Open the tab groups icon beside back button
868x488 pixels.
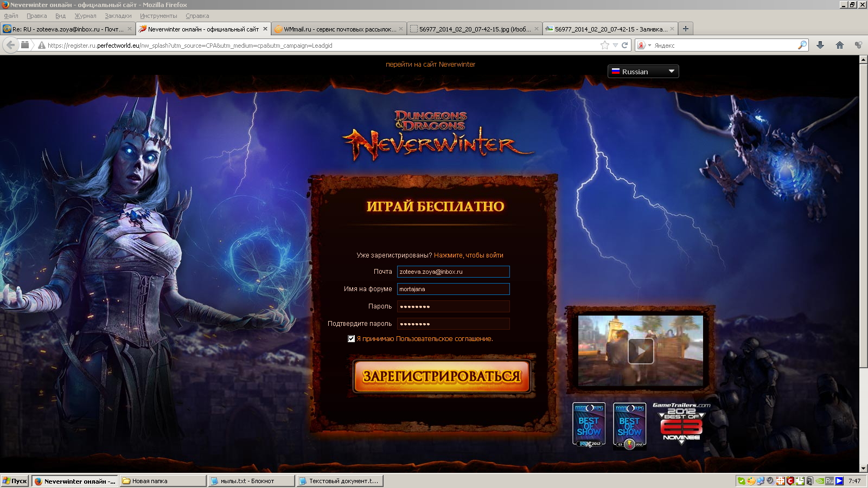coord(25,45)
